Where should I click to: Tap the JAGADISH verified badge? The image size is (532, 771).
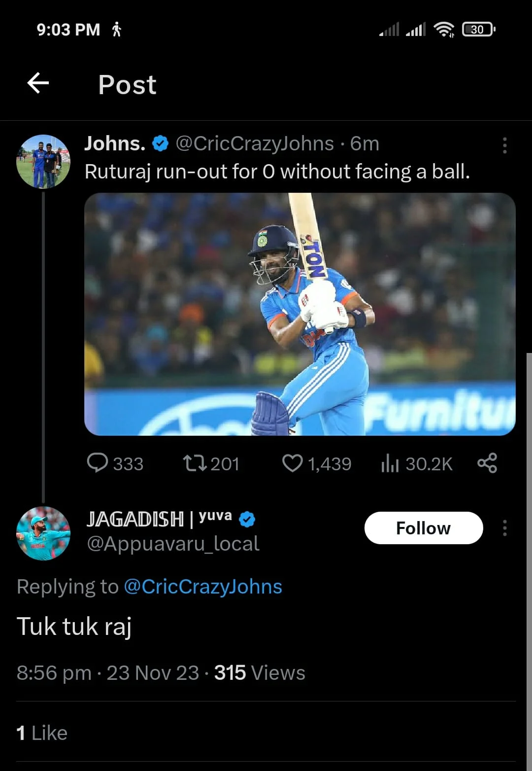[x=247, y=519]
